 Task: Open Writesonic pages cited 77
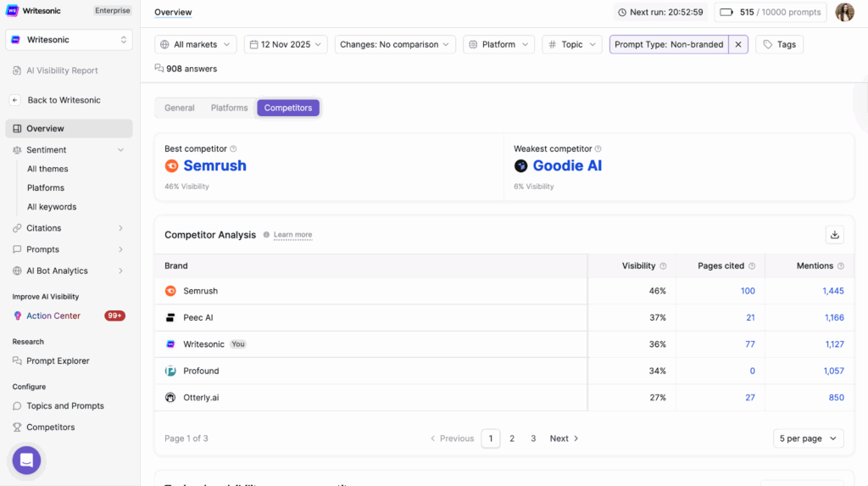tap(750, 344)
